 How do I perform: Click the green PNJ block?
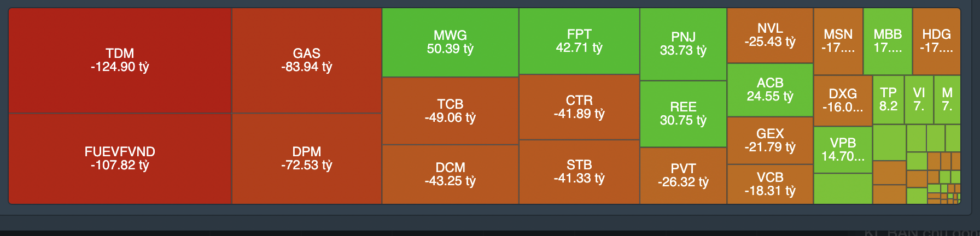(683, 44)
